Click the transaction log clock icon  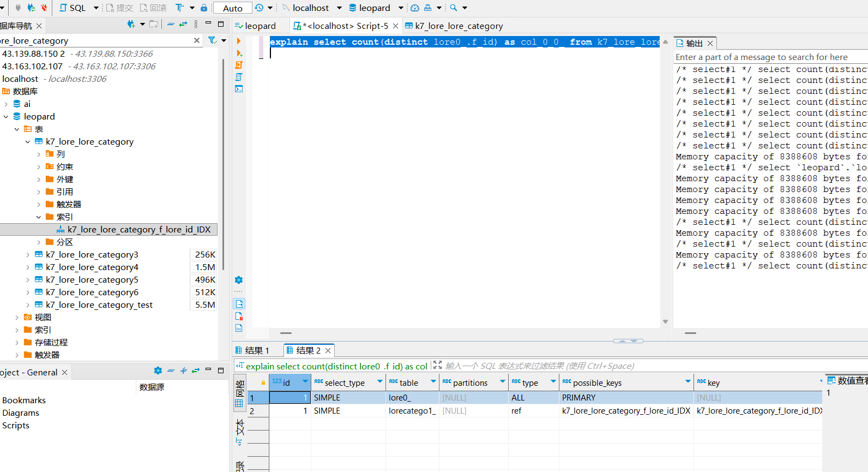259,8
